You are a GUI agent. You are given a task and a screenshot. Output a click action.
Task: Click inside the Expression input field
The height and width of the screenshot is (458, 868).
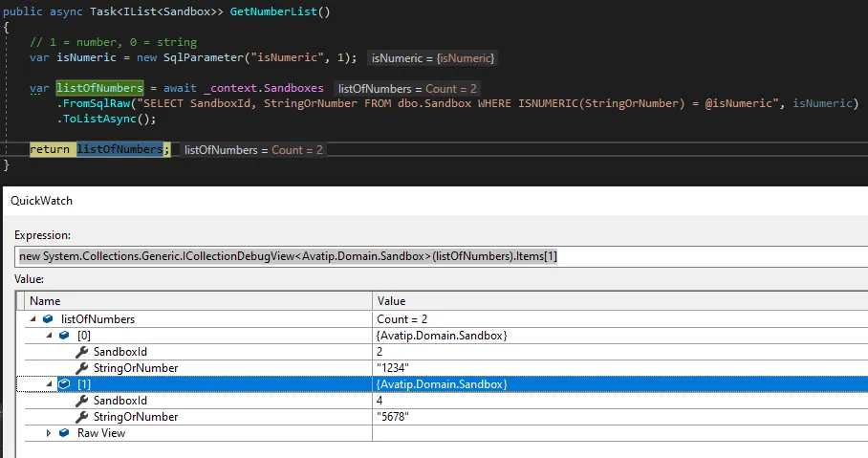(440, 256)
